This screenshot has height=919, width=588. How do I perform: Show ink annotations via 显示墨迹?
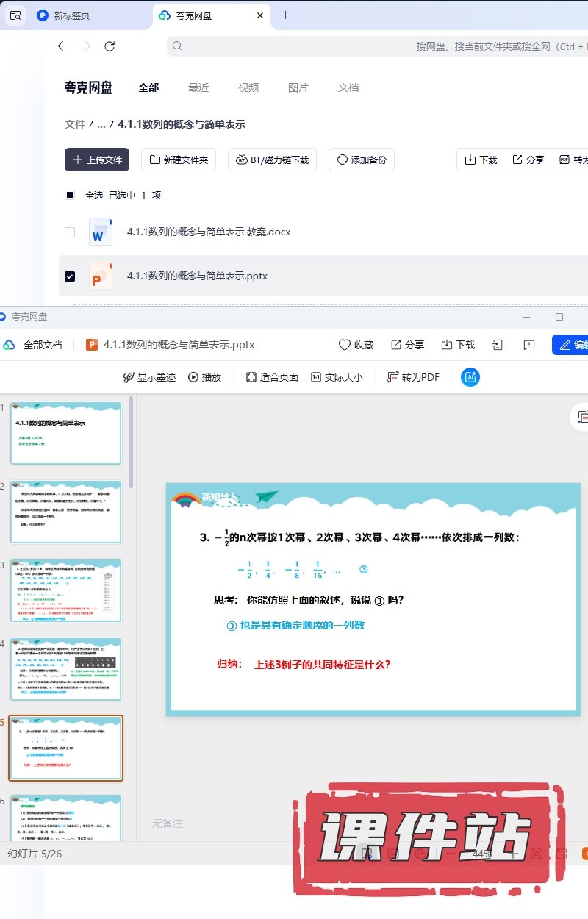point(149,377)
